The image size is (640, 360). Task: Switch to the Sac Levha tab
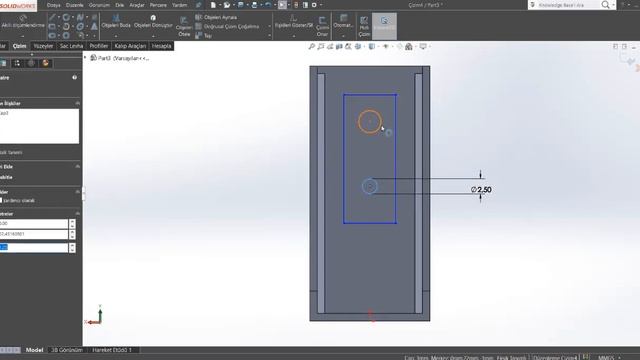(71, 46)
